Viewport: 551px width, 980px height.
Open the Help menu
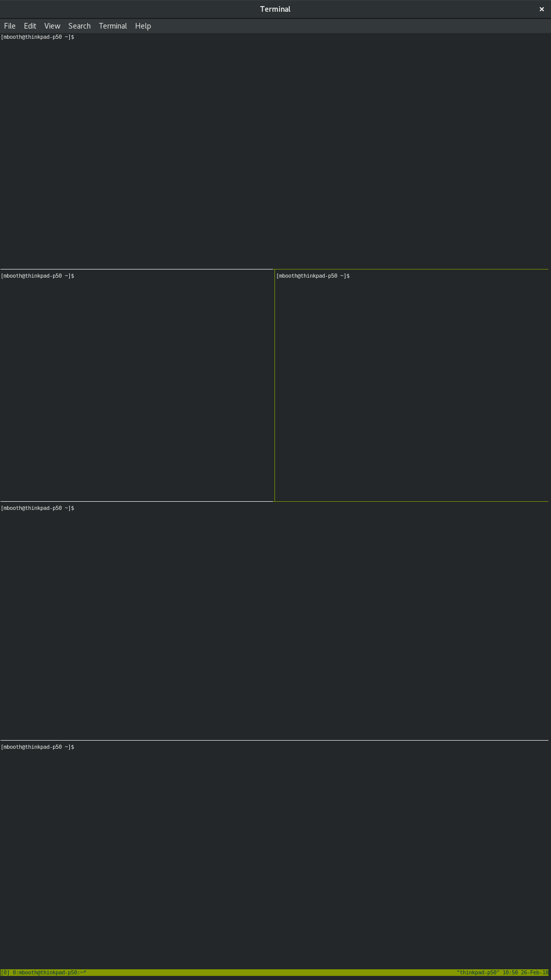click(143, 26)
